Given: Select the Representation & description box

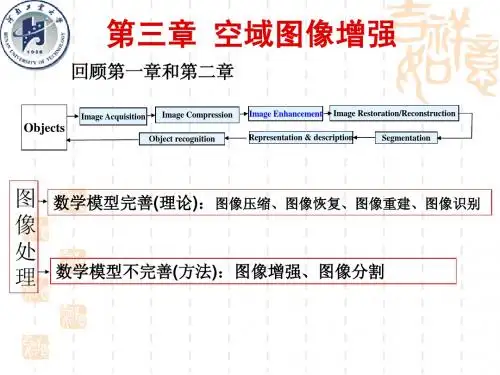Looking at the screenshot, I should click(301, 137).
